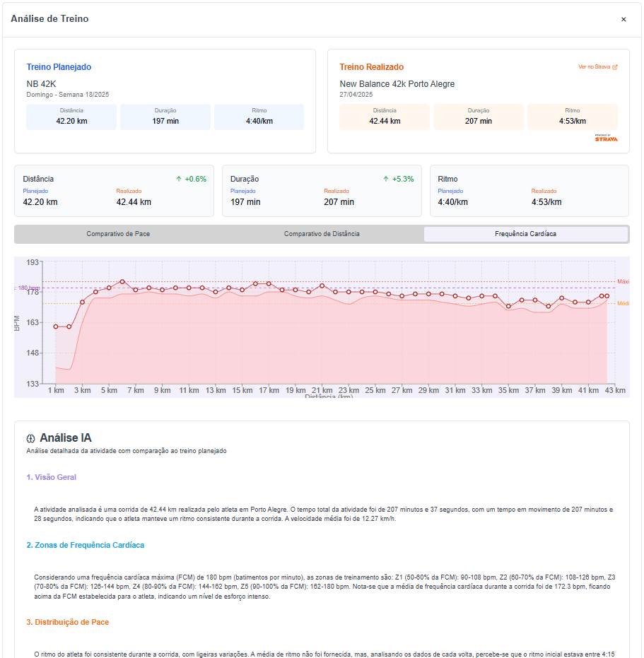
Task: Switch to the Comparativo de Distância tab
Action: tap(322, 234)
